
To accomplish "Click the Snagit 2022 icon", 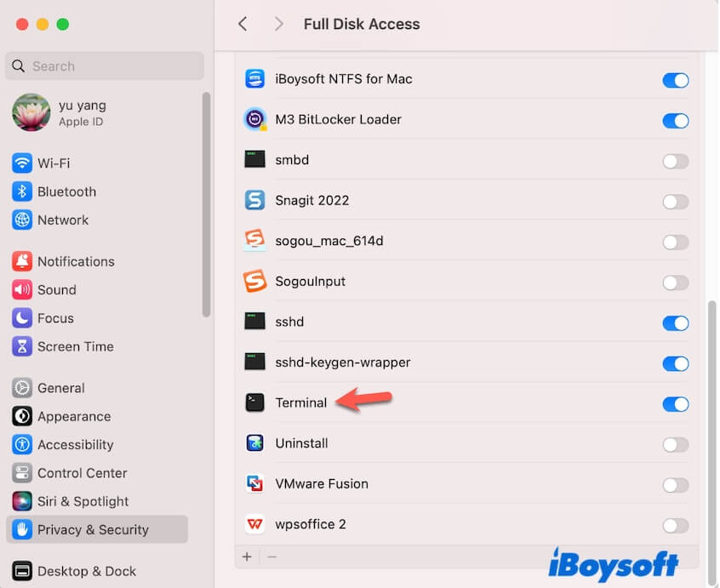I will point(254,201).
